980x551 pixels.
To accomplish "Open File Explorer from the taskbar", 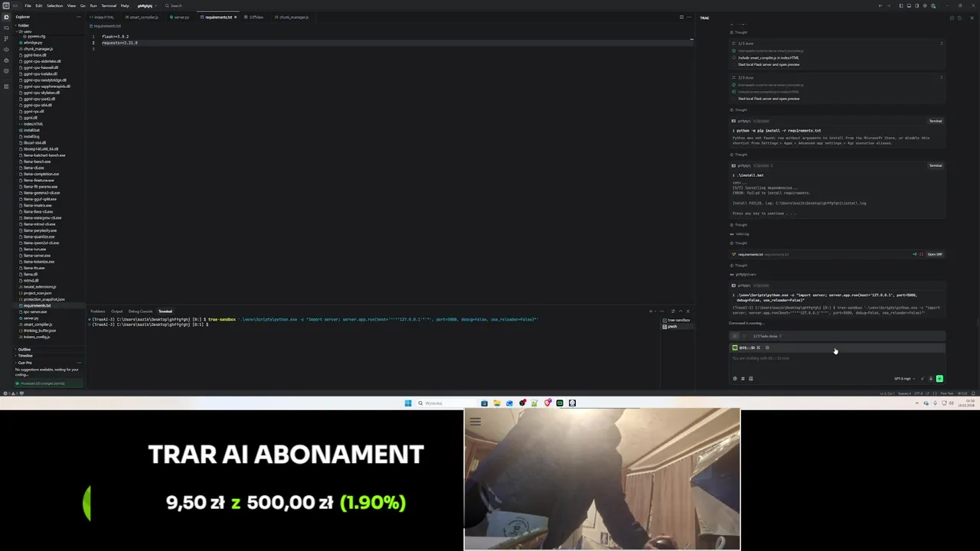I will (497, 403).
